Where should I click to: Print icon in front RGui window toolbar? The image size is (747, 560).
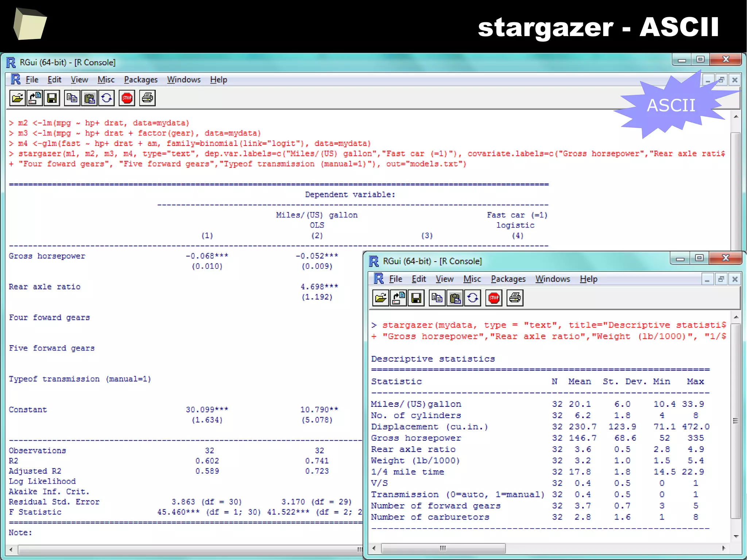pyautogui.click(x=515, y=298)
